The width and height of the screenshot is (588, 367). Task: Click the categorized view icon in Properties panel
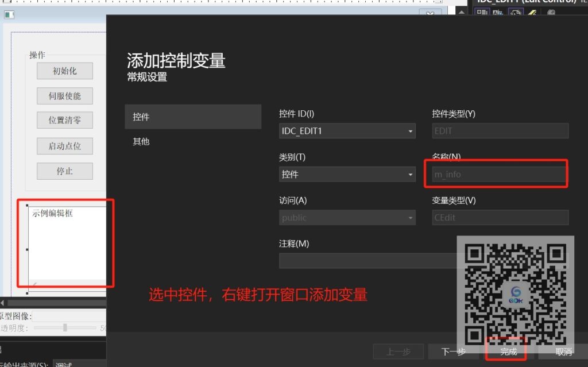click(482, 13)
